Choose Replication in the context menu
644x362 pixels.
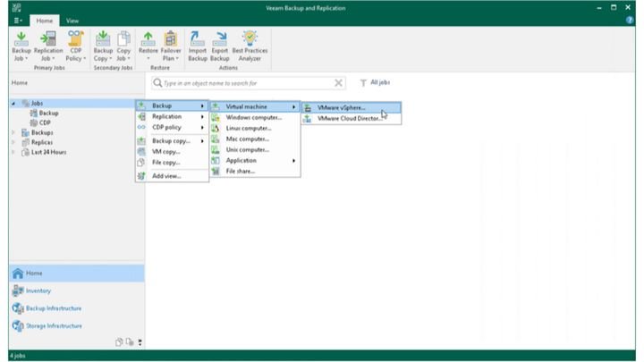(x=172, y=116)
